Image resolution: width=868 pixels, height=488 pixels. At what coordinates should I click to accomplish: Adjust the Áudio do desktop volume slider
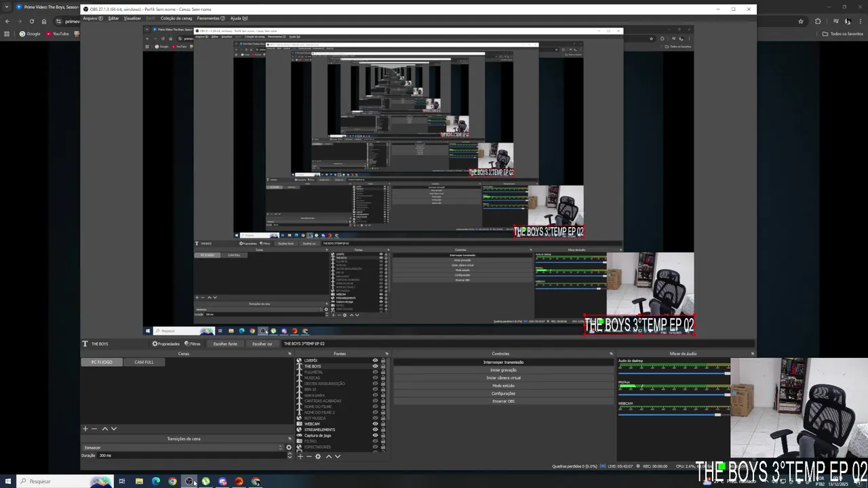(675, 373)
